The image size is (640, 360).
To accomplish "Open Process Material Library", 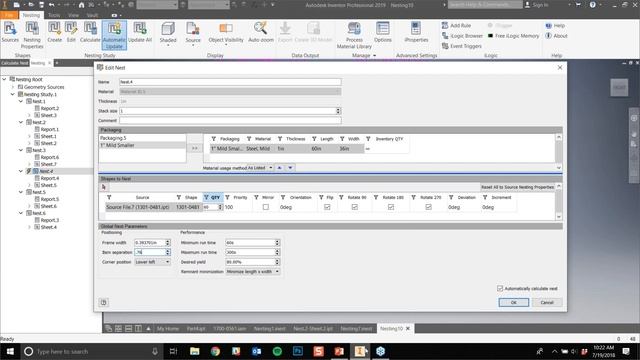I will (x=354, y=36).
